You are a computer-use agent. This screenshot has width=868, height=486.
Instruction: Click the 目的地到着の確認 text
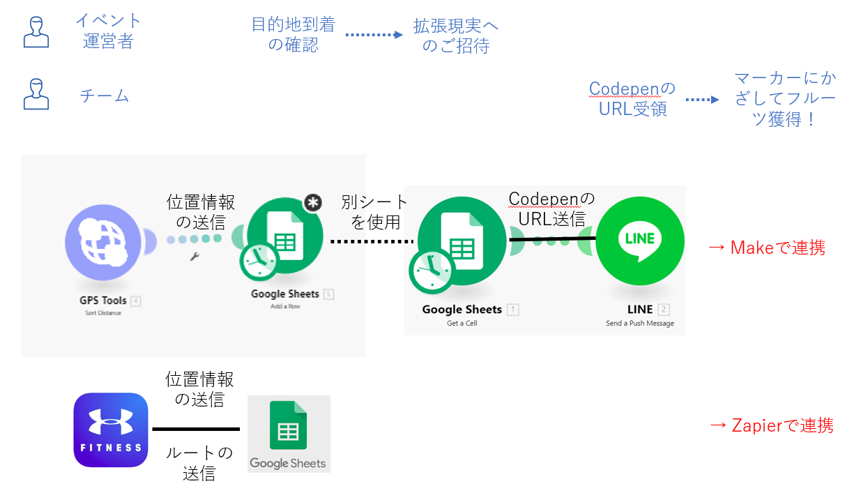tap(293, 35)
